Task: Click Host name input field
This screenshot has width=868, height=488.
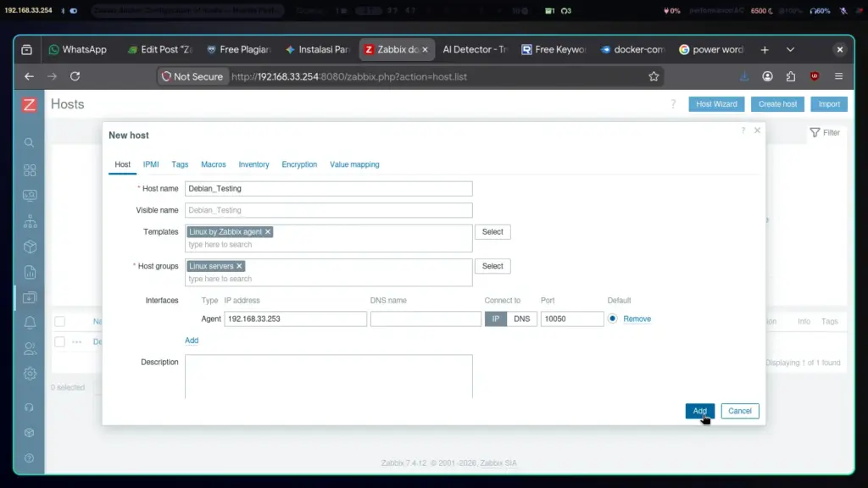Action: 329,189
